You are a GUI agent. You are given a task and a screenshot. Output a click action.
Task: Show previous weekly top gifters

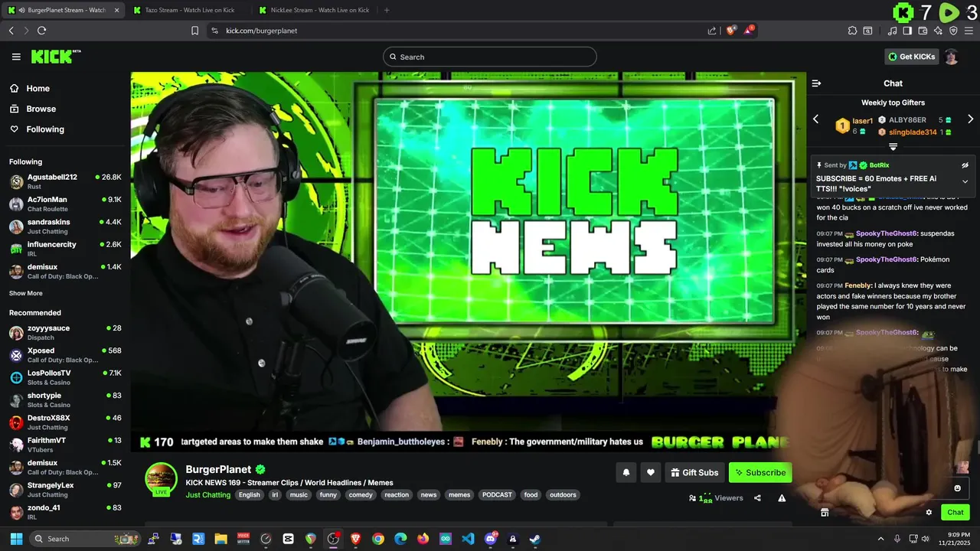coord(815,119)
